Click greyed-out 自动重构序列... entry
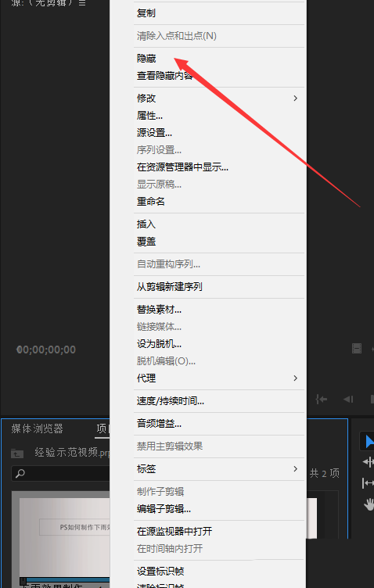 tap(168, 264)
